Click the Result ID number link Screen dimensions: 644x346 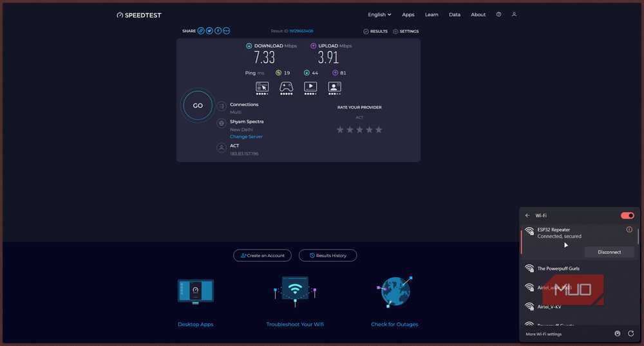[x=301, y=31]
